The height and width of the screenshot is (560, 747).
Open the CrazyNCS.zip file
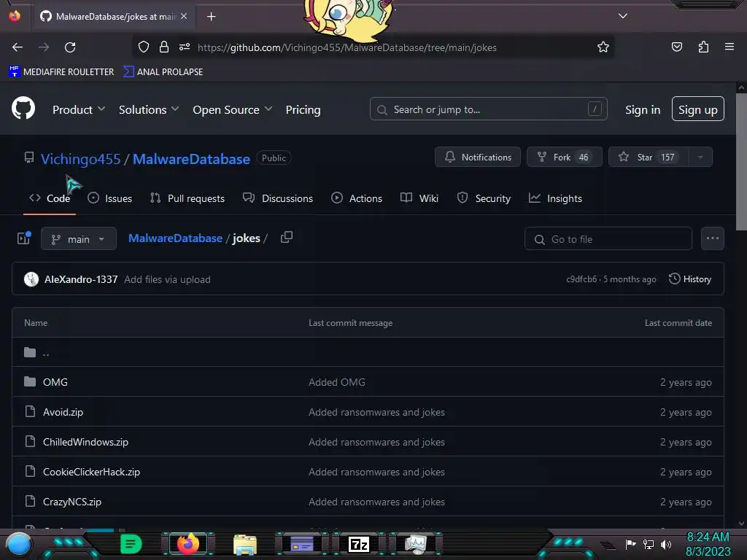click(72, 502)
